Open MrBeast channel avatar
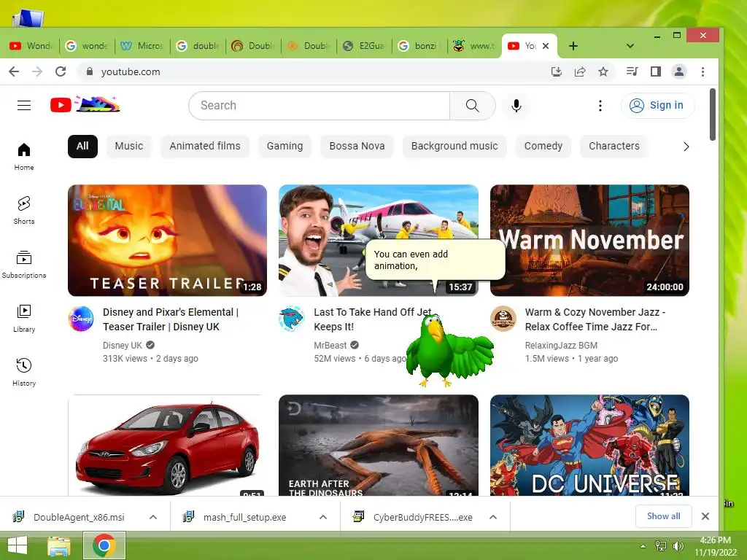This screenshot has height=560, width=747. click(x=292, y=319)
